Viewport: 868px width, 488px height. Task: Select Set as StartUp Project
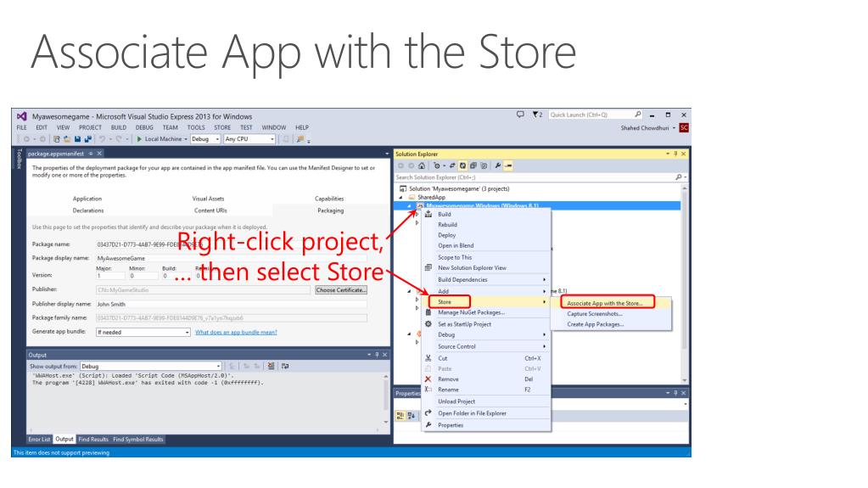pyautogui.click(x=464, y=324)
